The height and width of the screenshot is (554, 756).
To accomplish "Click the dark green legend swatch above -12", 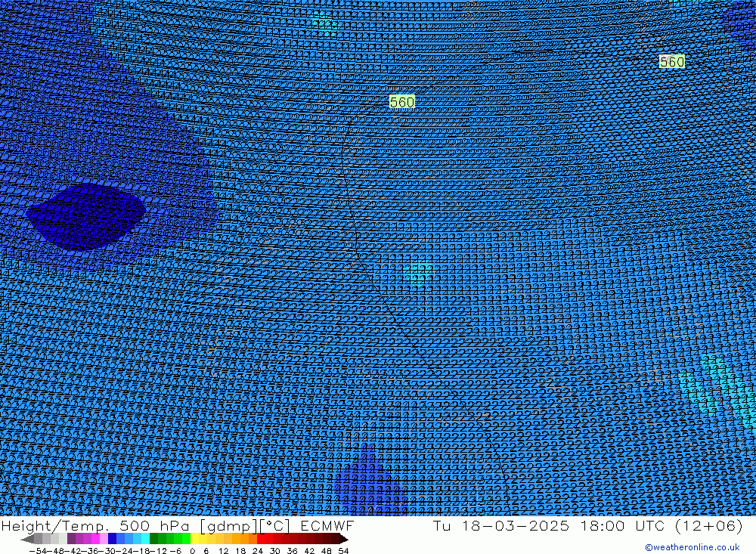I will (153, 539).
